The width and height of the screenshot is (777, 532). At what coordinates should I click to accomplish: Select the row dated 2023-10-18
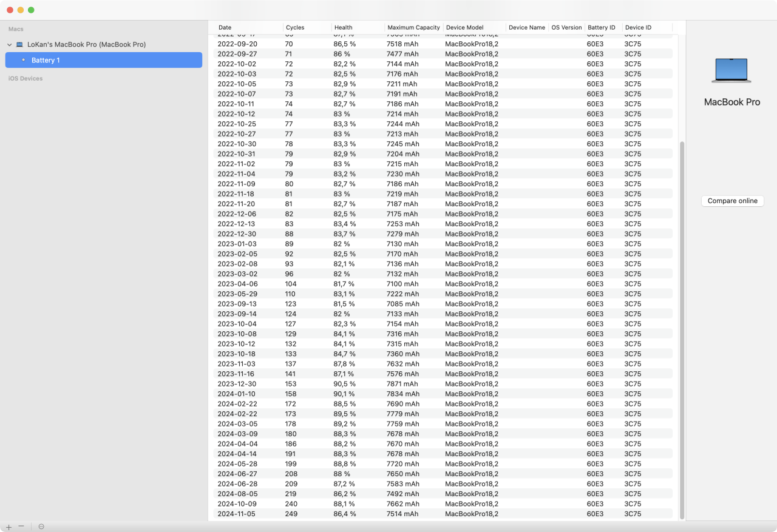tap(444, 354)
